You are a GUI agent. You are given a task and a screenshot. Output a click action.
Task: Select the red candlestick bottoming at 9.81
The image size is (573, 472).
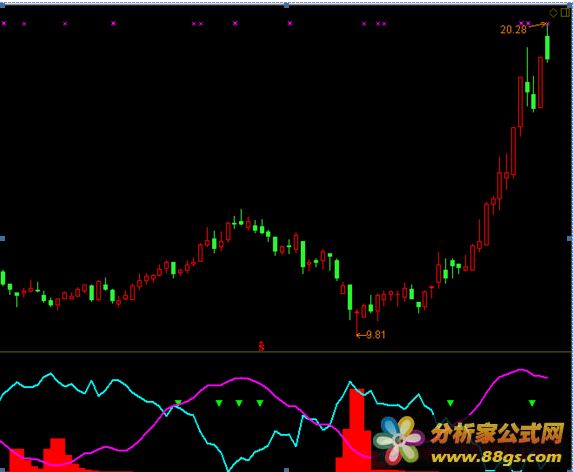point(357,323)
